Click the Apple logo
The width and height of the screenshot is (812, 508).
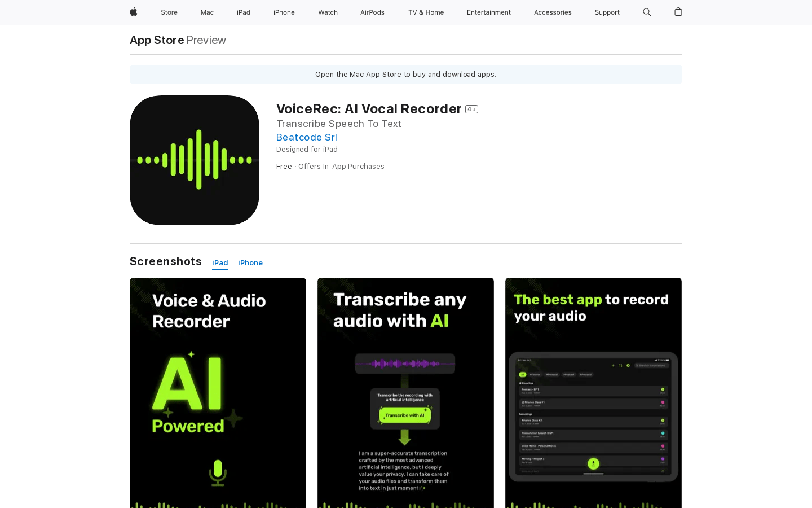pos(133,12)
